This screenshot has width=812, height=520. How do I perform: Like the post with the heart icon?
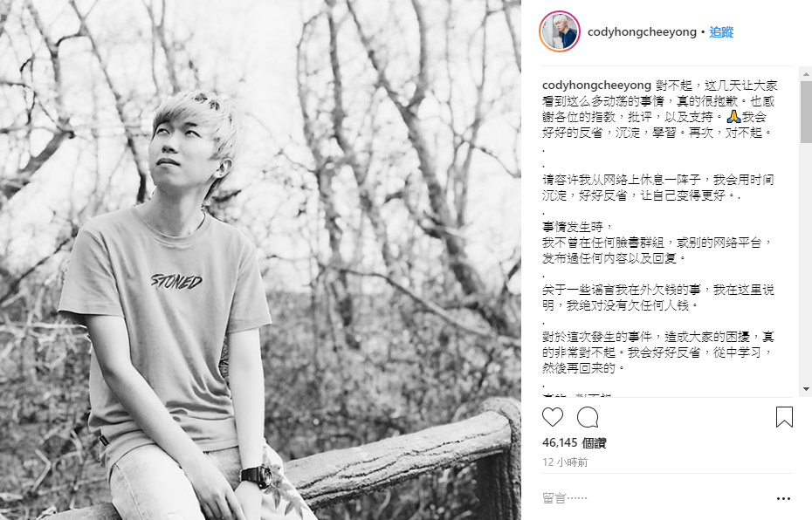[x=553, y=417]
